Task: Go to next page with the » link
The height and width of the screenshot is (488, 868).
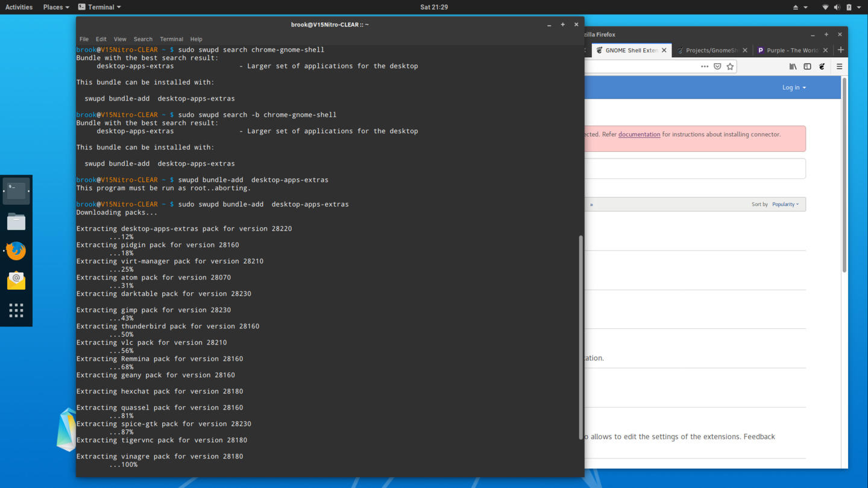Action: coord(591,205)
